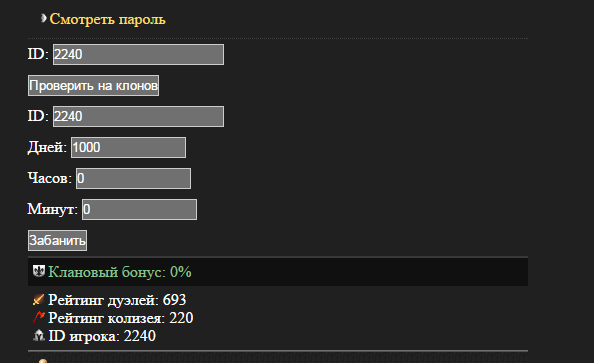Focus the first ID input field
Image resolution: width=594 pixels, height=363 pixels.
138,55
